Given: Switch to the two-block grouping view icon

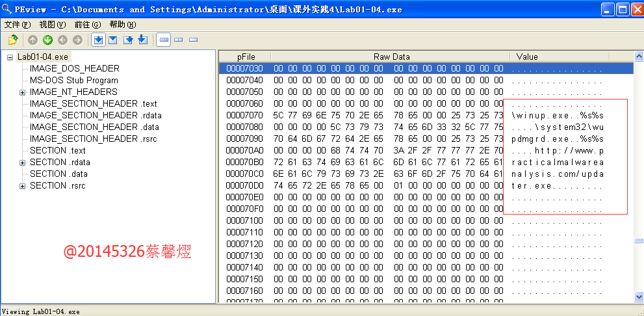Looking at the screenshot, I should [179, 40].
